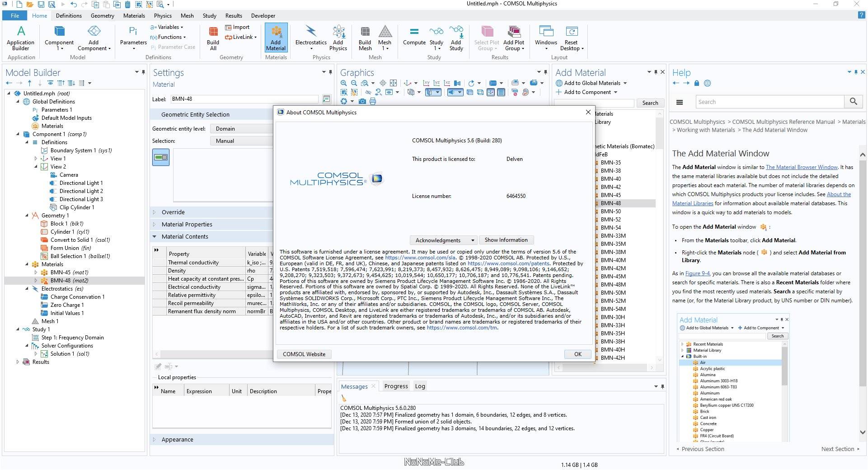The image size is (868, 470).
Task: Open the Selection Manual dropdown
Action: pos(241,141)
